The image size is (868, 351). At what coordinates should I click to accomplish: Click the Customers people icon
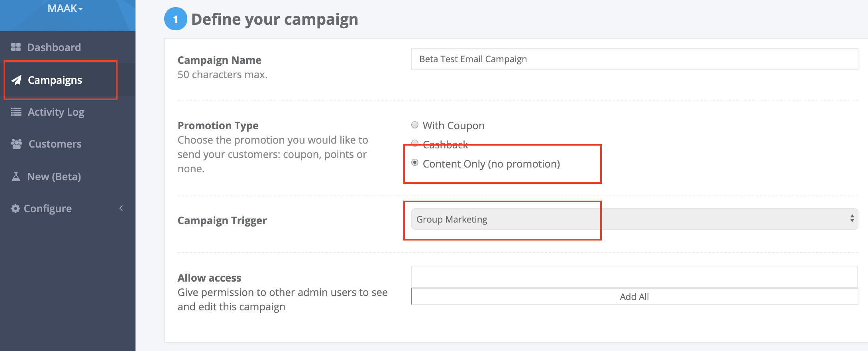[17, 144]
